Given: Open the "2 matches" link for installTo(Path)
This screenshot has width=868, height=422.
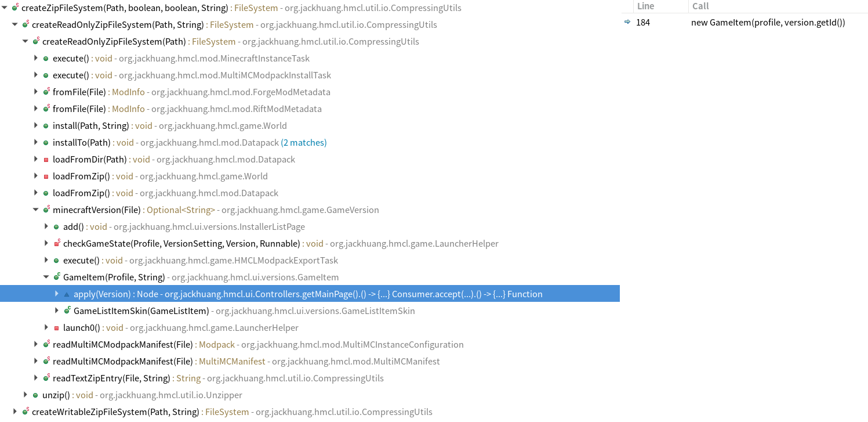Looking at the screenshot, I should pyautogui.click(x=303, y=142).
